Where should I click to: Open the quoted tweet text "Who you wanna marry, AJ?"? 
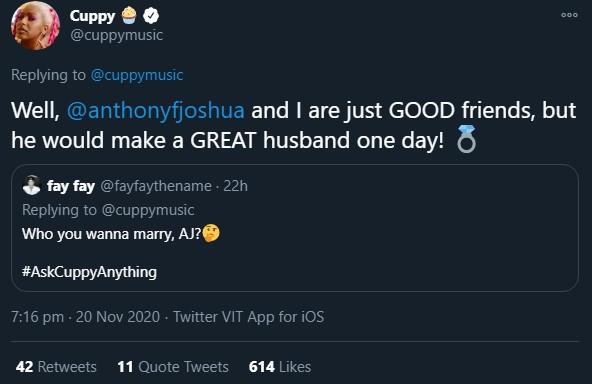[x=111, y=234]
